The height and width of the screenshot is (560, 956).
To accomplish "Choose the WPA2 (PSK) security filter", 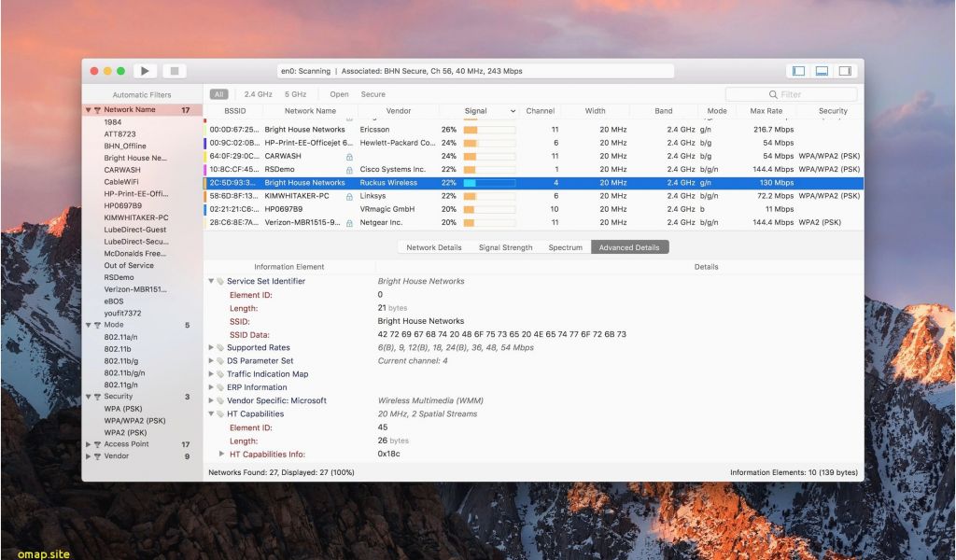I will coord(125,433).
